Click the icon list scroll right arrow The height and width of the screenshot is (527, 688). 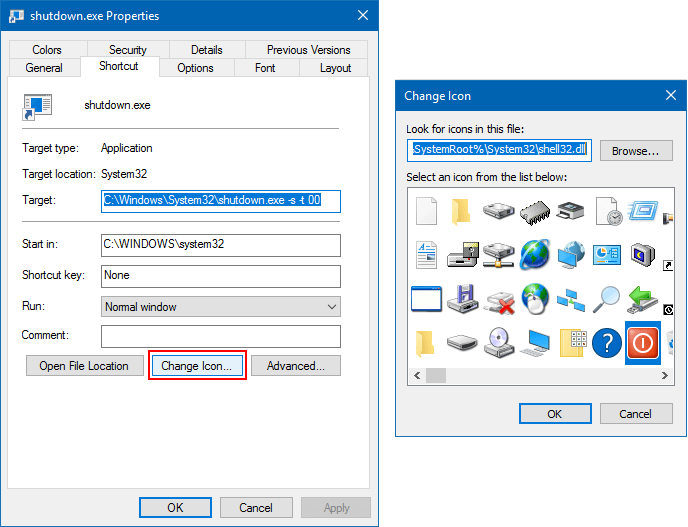[x=665, y=376]
